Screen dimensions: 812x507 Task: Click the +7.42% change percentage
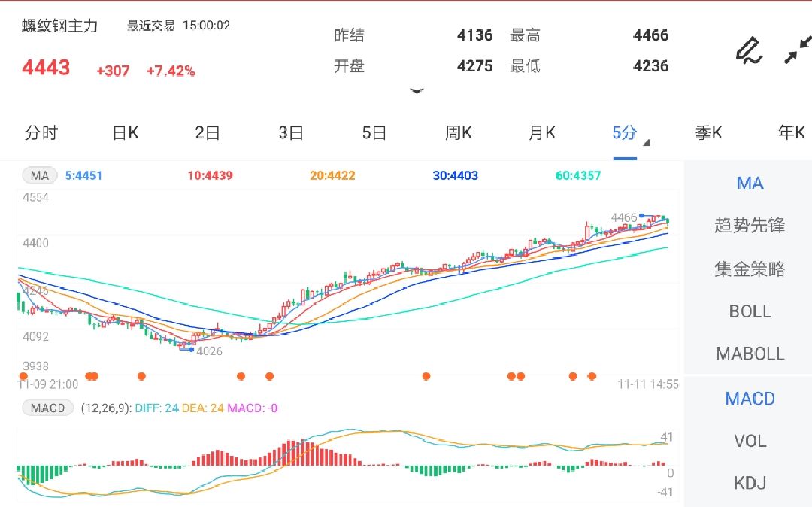click(x=171, y=71)
